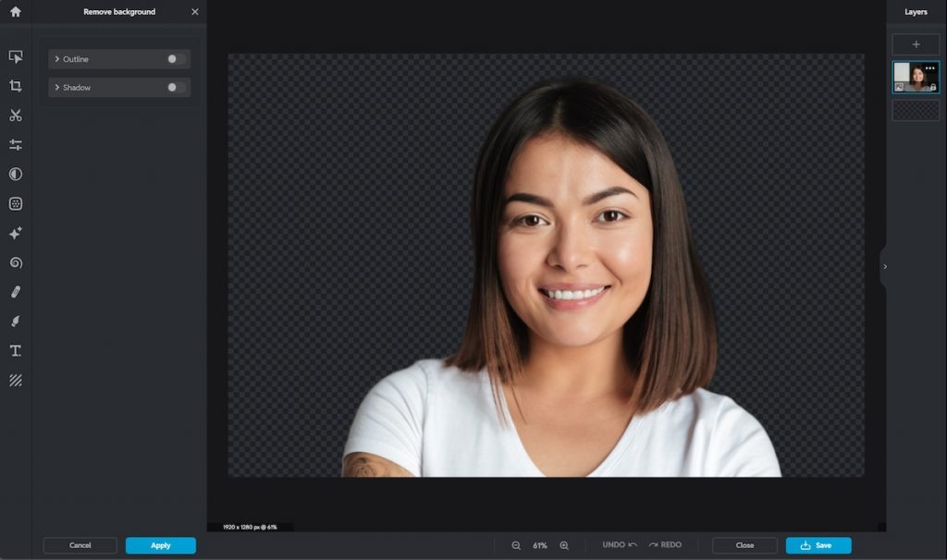Click the Save button
947x560 pixels.
[818, 545]
